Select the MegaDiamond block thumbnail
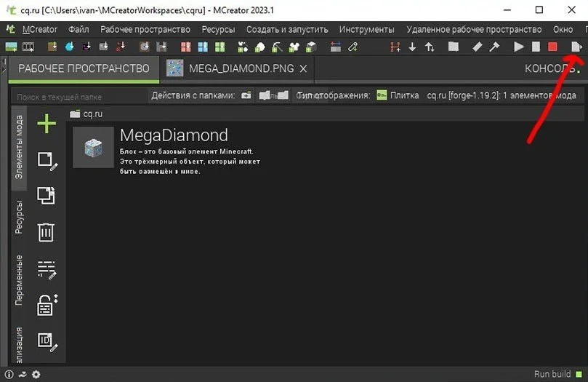 93,147
